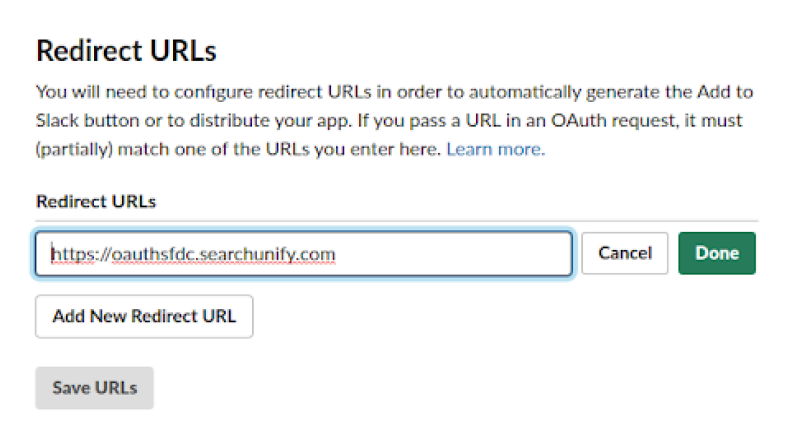
Task: Click the green Done button
Action: [716, 253]
